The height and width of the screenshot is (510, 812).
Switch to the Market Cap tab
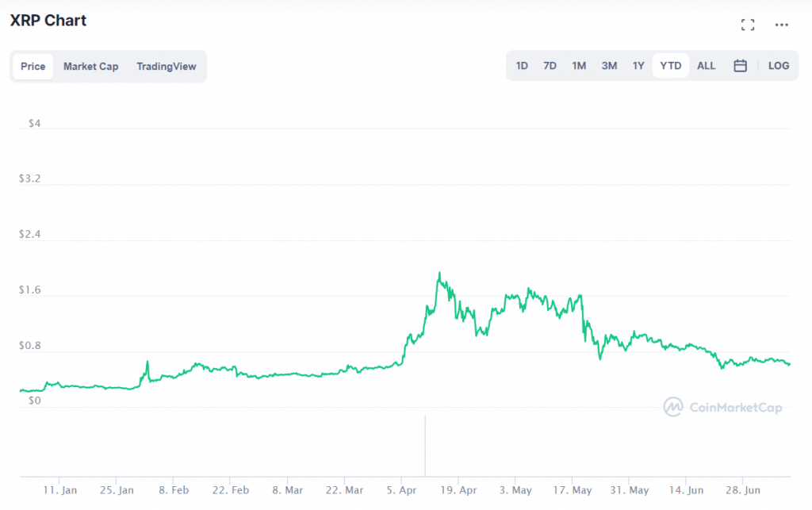point(90,67)
